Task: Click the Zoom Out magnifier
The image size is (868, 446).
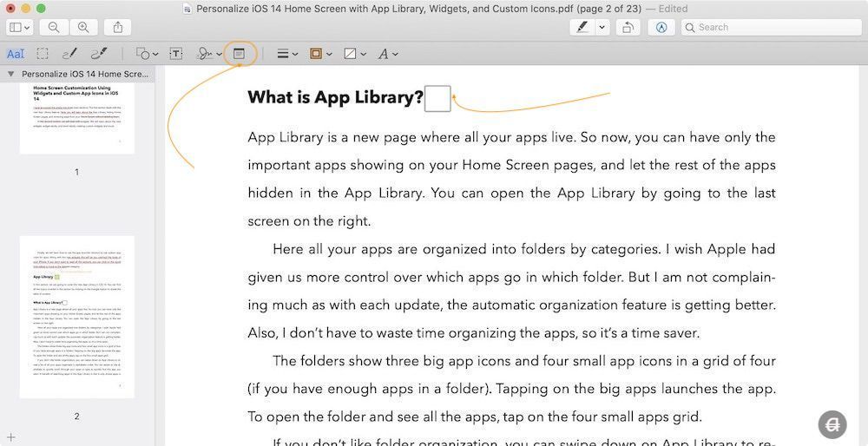Action: [54, 27]
